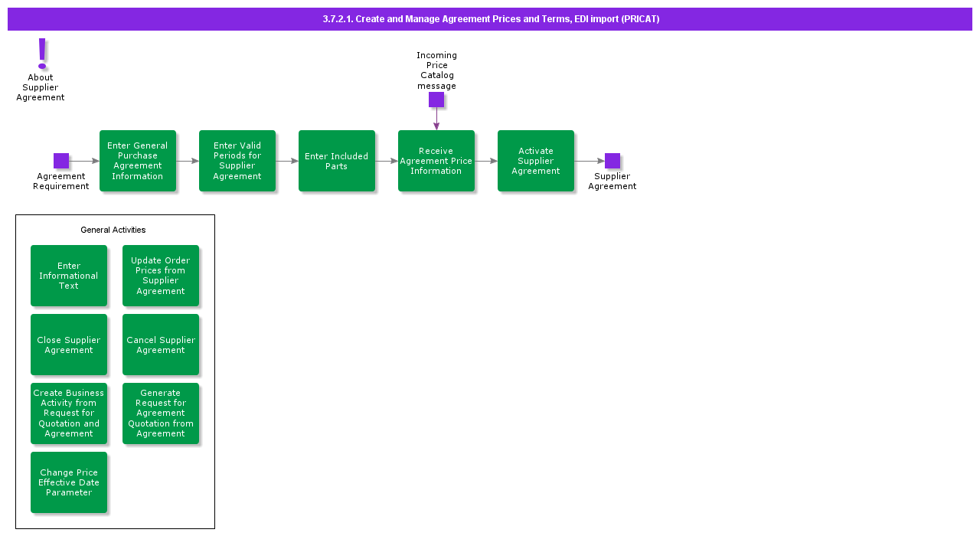Open Receive Agreement Price Information step
Viewport: 980px width, 536px height.
[x=436, y=161]
